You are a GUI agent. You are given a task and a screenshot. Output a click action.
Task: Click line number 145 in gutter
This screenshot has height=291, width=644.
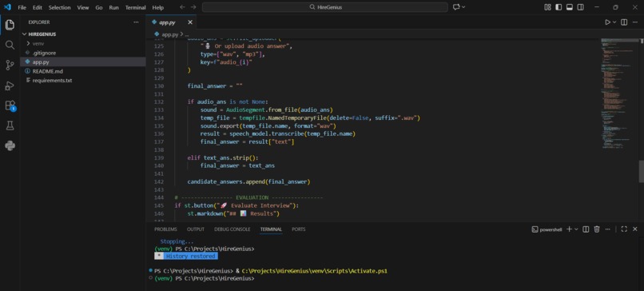pyautogui.click(x=159, y=205)
